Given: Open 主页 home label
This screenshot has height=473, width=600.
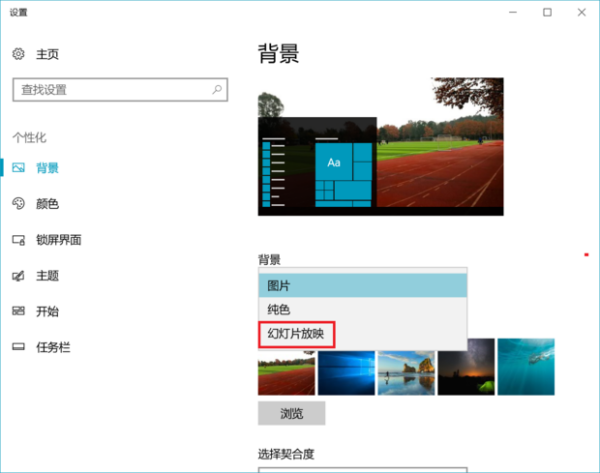Looking at the screenshot, I should click(47, 54).
